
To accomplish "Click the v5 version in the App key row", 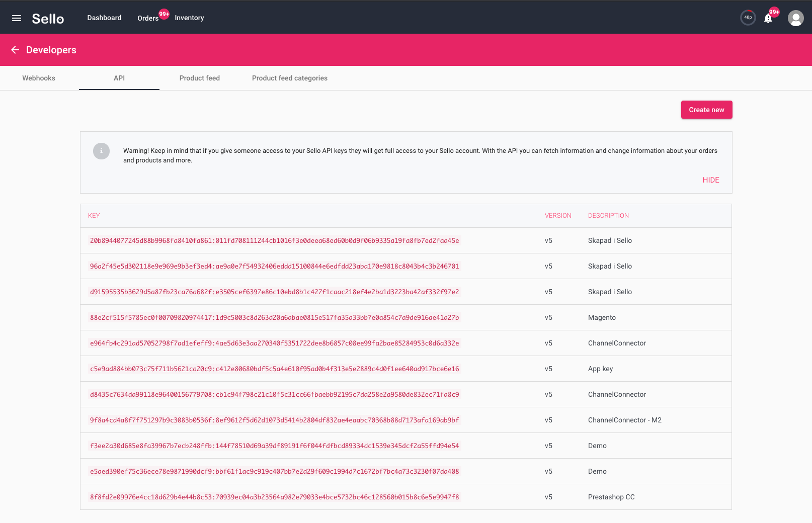I will point(548,369).
